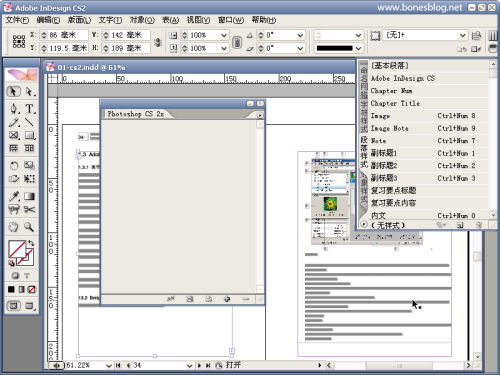This screenshot has width=500, height=375.
Task: Select the Rectangle shape tool
Action: (29, 135)
